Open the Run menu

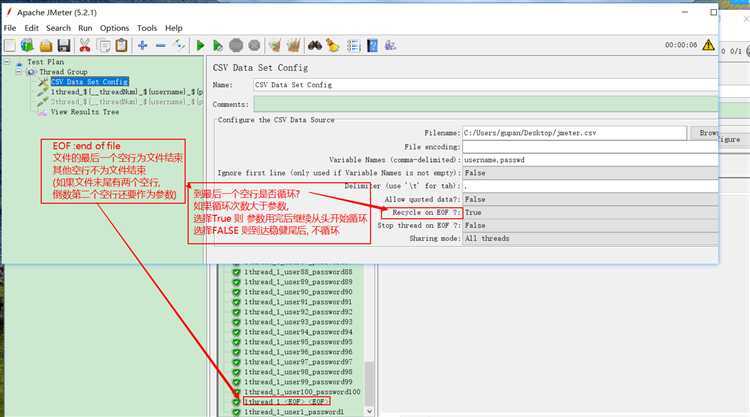point(85,28)
